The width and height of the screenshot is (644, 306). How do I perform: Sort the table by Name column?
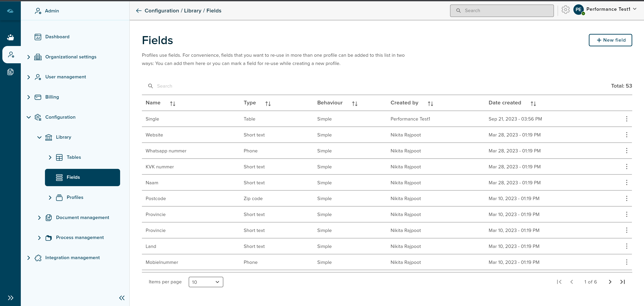pyautogui.click(x=172, y=104)
